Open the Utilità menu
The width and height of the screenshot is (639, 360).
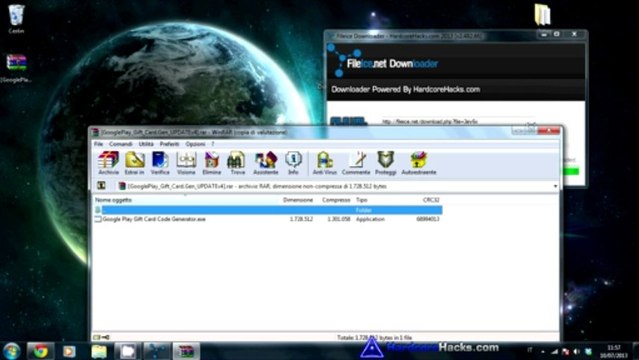(x=146, y=144)
